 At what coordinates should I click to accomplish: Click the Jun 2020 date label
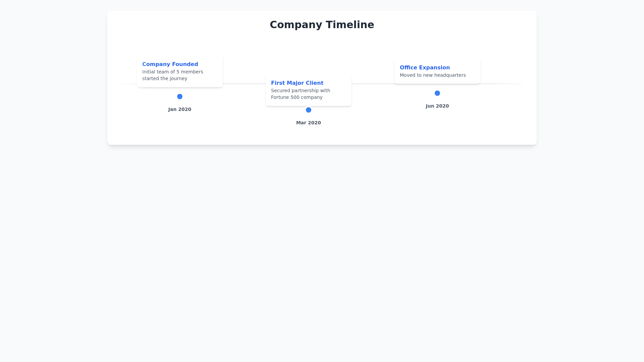pos(437,106)
